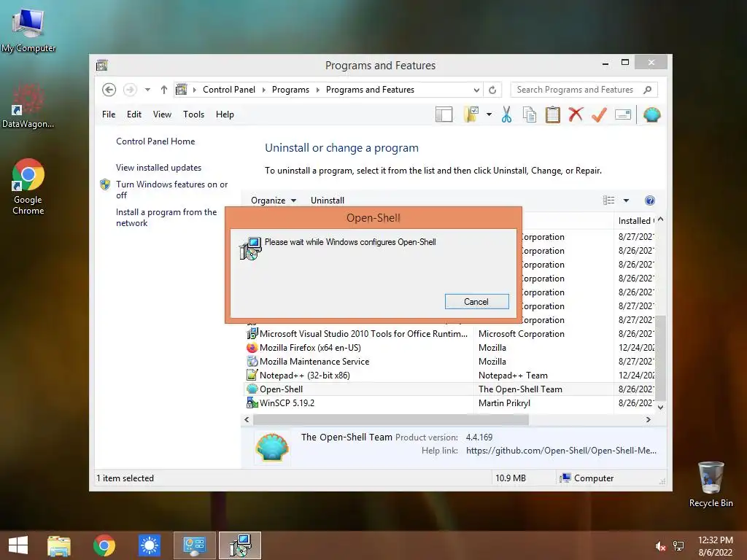
Task: Click the red X Delete toolbar icon
Action: (576, 114)
